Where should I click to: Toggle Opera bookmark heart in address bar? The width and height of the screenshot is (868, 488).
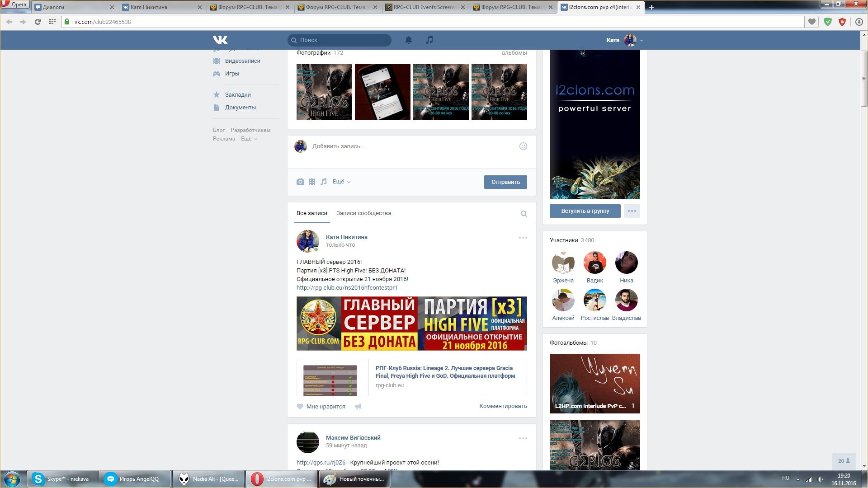(x=812, y=22)
